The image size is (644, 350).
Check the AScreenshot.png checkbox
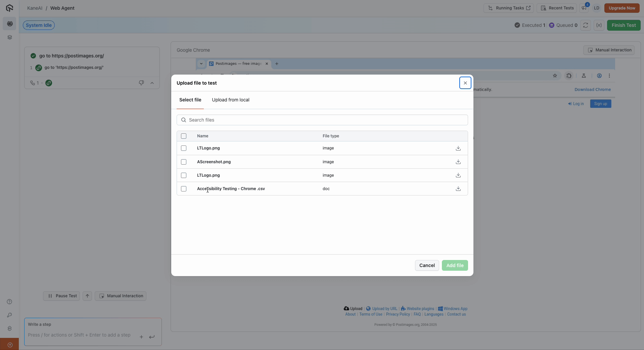[x=184, y=162]
